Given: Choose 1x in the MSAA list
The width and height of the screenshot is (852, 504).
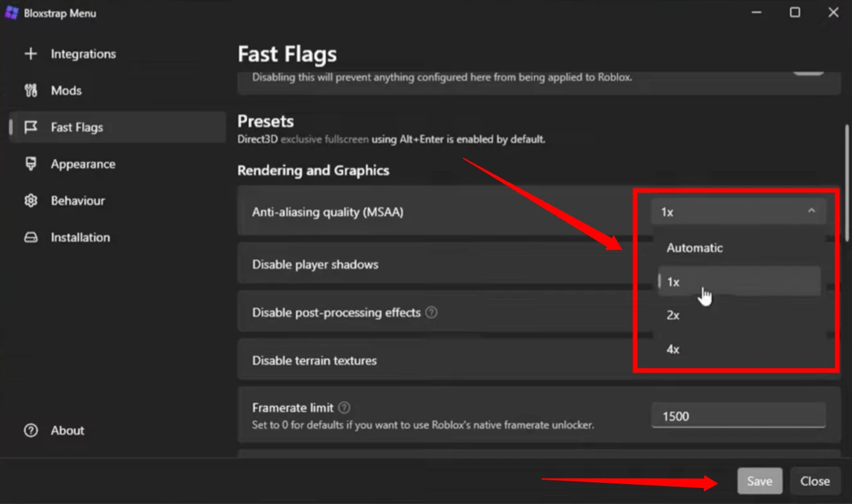Looking at the screenshot, I should (x=739, y=281).
